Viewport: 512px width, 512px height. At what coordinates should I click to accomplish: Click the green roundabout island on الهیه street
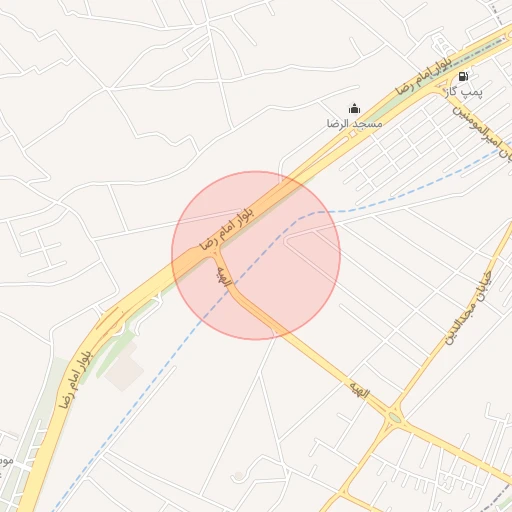pyautogui.click(x=394, y=417)
